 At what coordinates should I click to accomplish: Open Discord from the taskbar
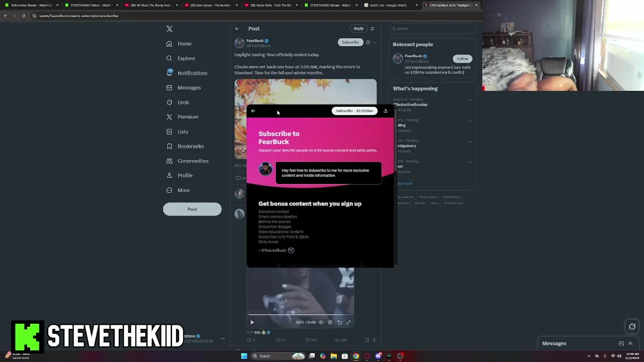(x=378, y=356)
